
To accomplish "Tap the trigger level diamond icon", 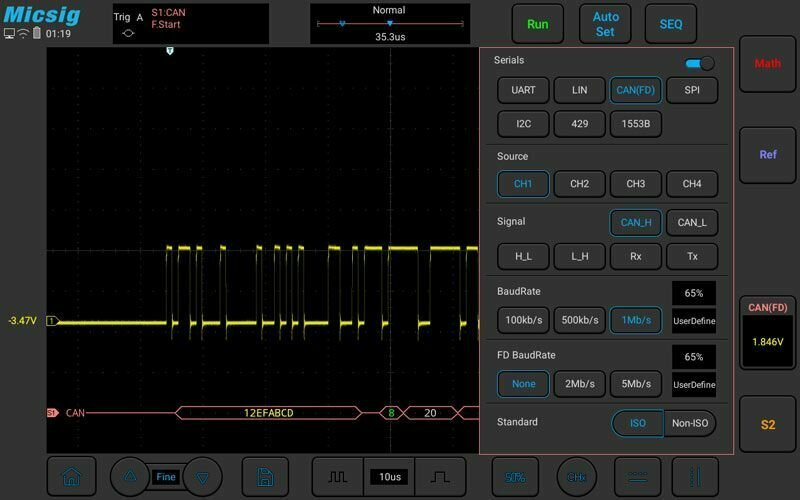I will coord(128,34).
